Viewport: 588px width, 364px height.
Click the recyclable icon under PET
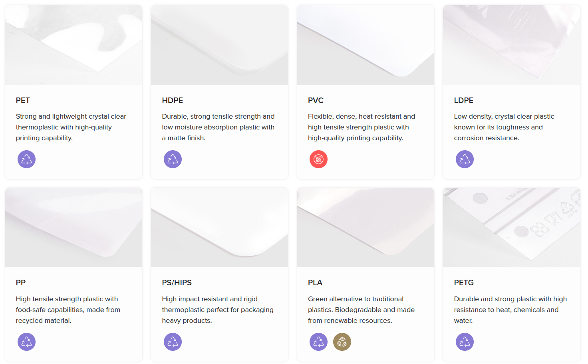(x=26, y=159)
